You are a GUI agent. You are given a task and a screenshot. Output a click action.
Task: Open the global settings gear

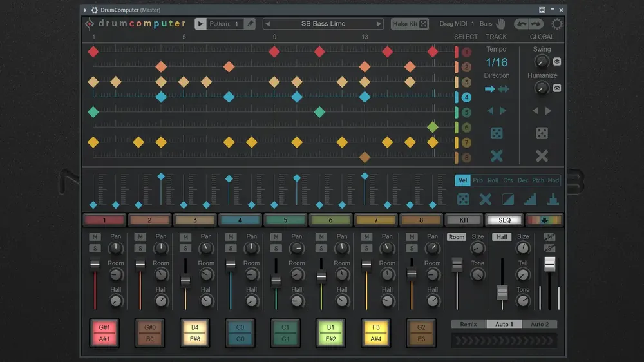point(556,24)
